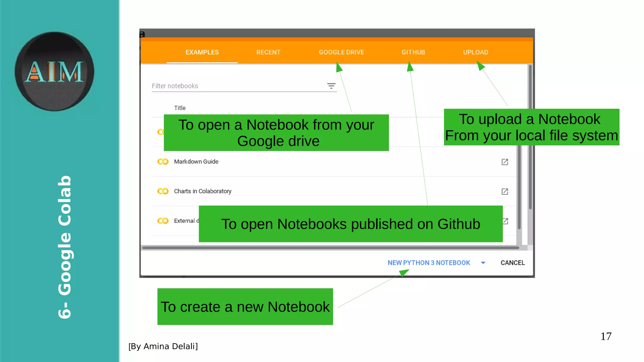This screenshot has height=362, width=644.
Task: Expand the new notebook dropdown arrow
Action: [x=483, y=263]
